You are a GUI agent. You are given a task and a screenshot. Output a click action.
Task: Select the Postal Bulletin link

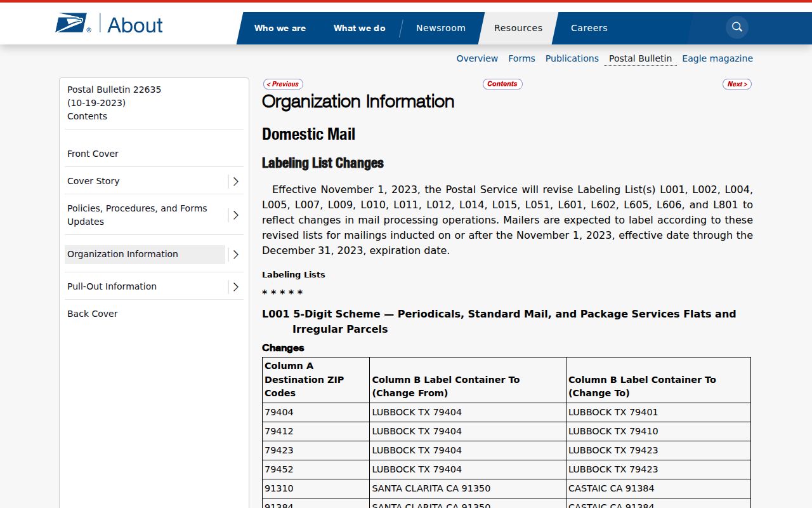[x=640, y=58]
